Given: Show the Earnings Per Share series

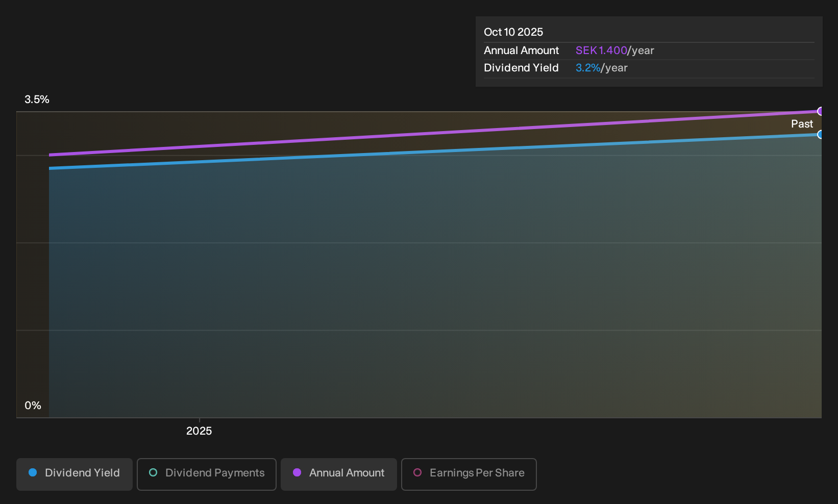Looking at the screenshot, I should tap(469, 474).
